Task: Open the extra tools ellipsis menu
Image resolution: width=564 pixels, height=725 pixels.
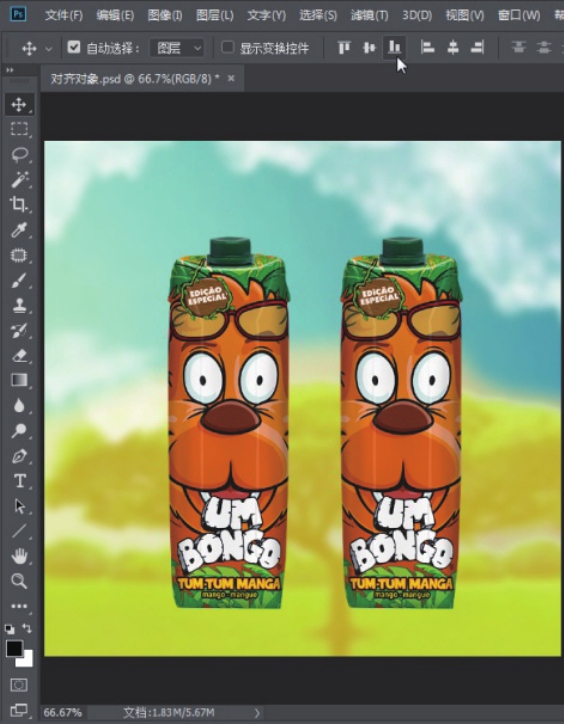Action: point(19,606)
